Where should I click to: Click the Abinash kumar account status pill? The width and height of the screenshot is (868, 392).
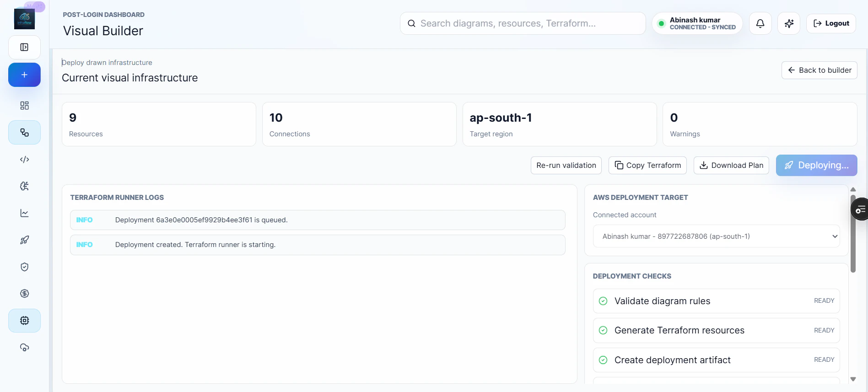[x=697, y=23]
